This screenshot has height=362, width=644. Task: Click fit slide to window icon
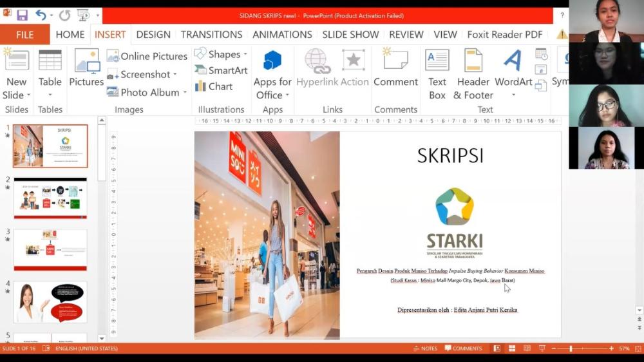(638, 348)
